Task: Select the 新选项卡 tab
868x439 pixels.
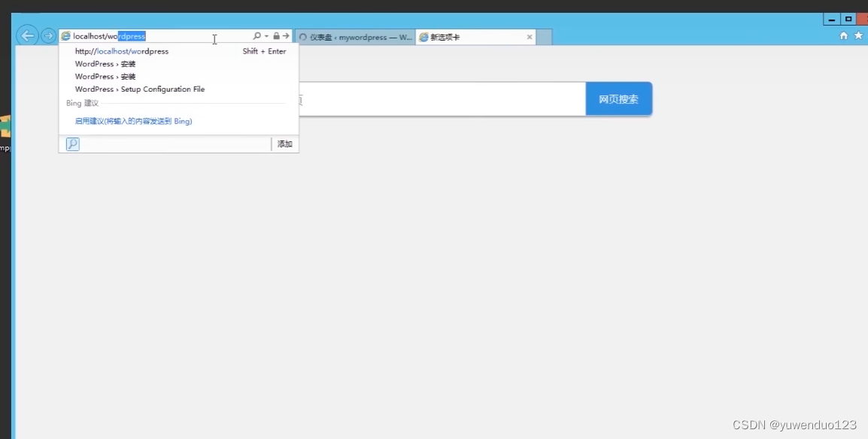Action: (475, 37)
